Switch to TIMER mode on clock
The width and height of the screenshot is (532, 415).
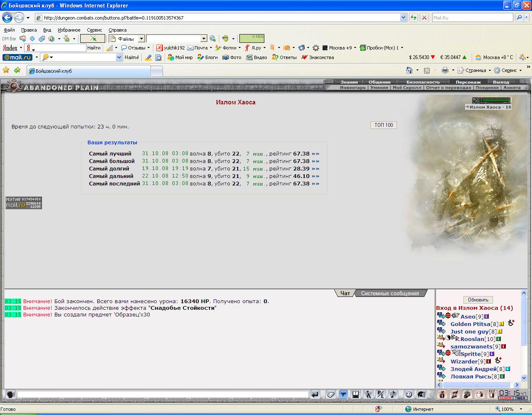pyautogui.click(x=520, y=398)
